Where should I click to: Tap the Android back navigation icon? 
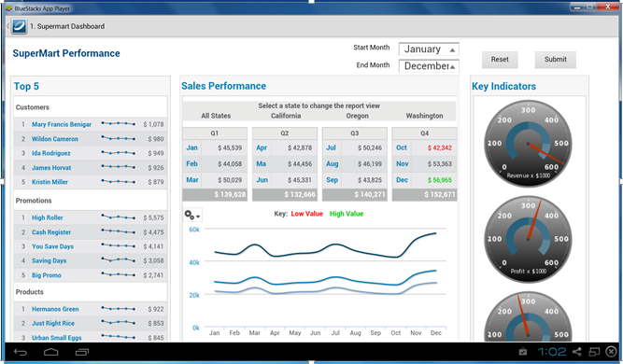pos(21,352)
